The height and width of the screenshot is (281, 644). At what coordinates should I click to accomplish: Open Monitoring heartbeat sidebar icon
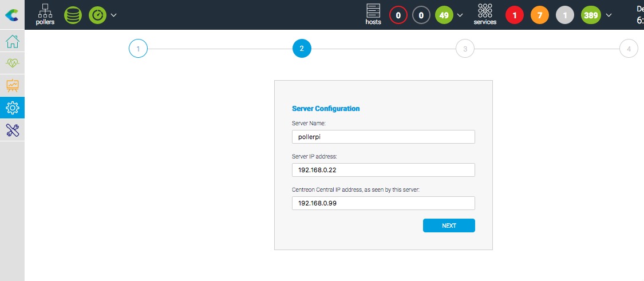(13, 64)
